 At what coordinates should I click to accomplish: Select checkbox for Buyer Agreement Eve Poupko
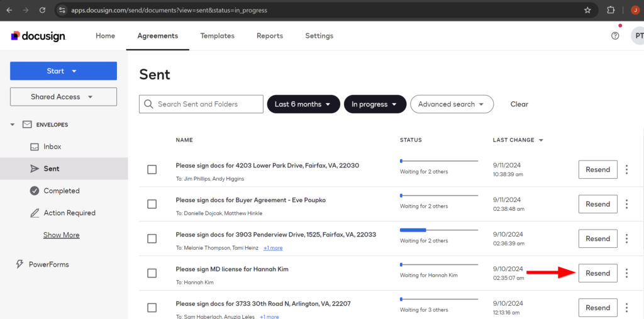(x=152, y=204)
